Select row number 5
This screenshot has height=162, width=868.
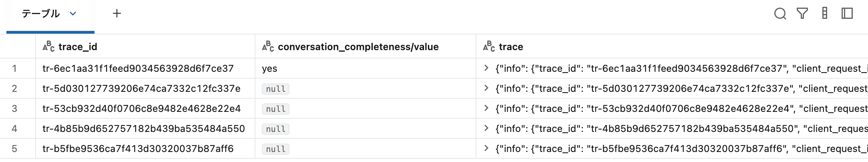(14, 149)
